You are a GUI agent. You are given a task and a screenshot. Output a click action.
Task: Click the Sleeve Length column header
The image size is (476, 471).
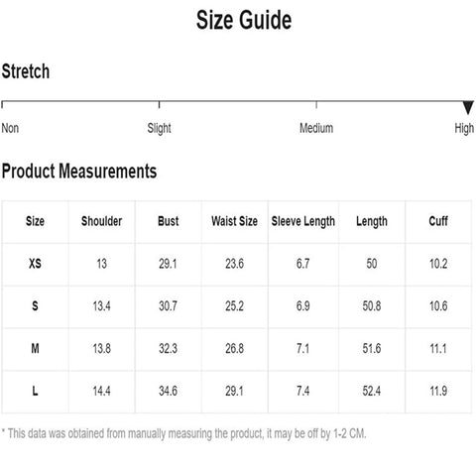tap(303, 222)
